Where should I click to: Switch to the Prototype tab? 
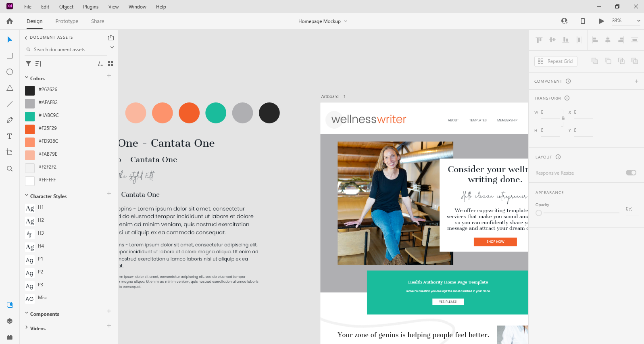pyautogui.click(x=67, y=21)
